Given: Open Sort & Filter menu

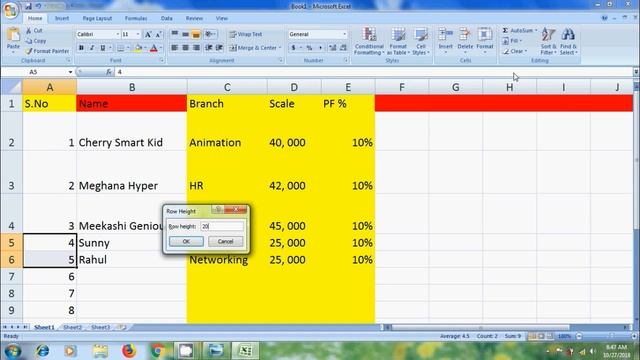Looking at the screenshot, I should point(548,41).
